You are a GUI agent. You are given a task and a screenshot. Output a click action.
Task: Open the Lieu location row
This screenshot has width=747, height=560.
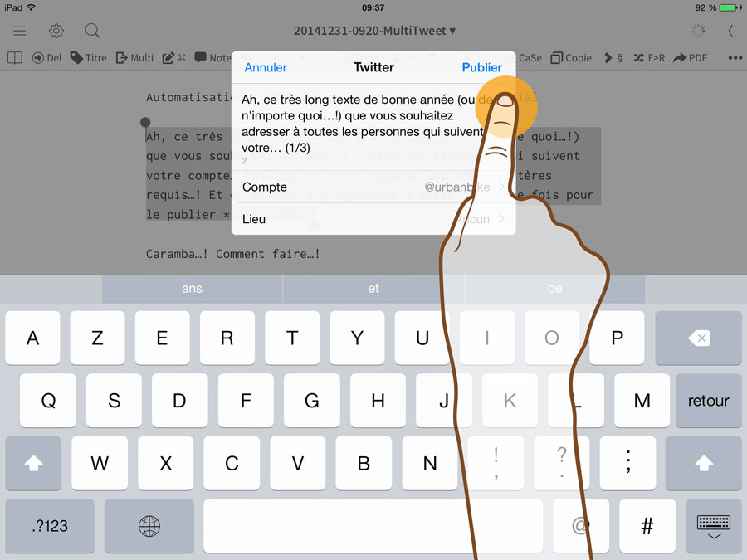pos(373,220)
